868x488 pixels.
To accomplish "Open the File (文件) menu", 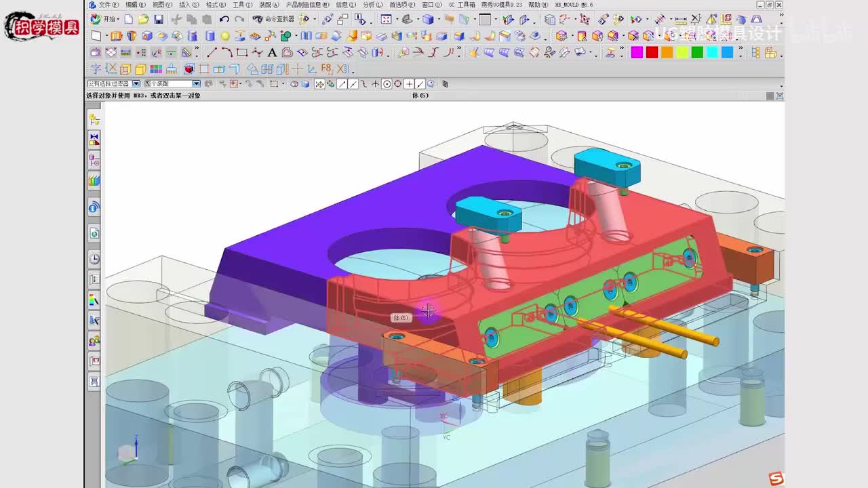I will 108,5.
